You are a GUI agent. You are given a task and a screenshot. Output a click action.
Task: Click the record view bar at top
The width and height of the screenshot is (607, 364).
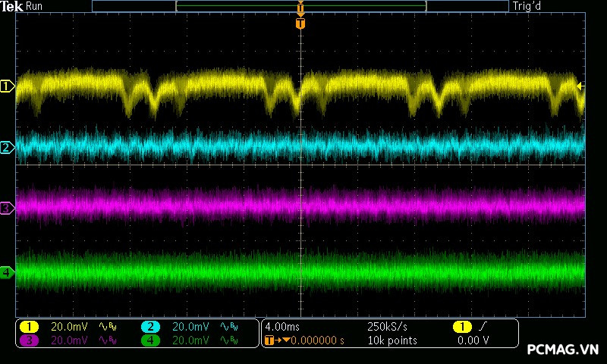(x=300, y=6)
